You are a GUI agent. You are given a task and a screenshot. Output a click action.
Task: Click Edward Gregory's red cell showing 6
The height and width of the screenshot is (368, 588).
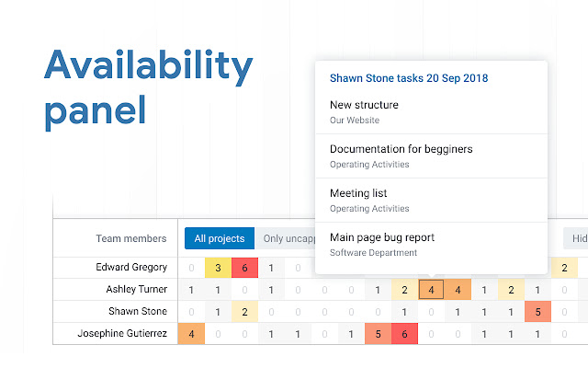click(244, 268)
